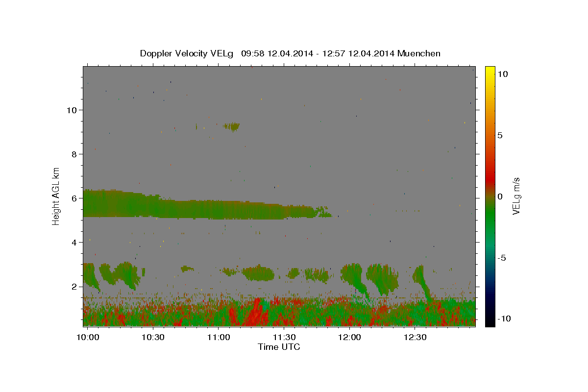Click the black bottom of the colorbar
The width and height of the screenshot is (588, 392).
click(490, 321)
